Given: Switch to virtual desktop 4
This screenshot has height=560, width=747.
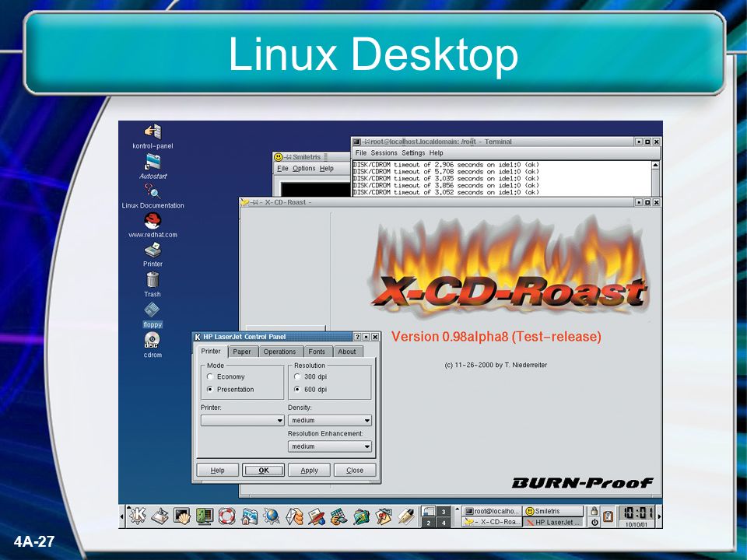Looking at the screenshot, I should coord(443,523).
